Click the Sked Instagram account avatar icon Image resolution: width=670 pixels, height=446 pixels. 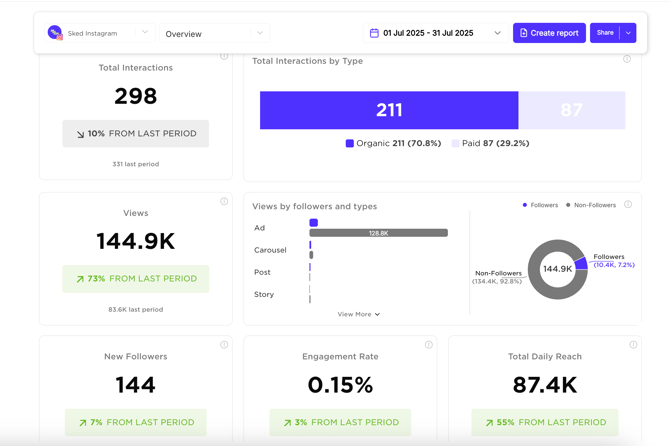click(55, 33)
